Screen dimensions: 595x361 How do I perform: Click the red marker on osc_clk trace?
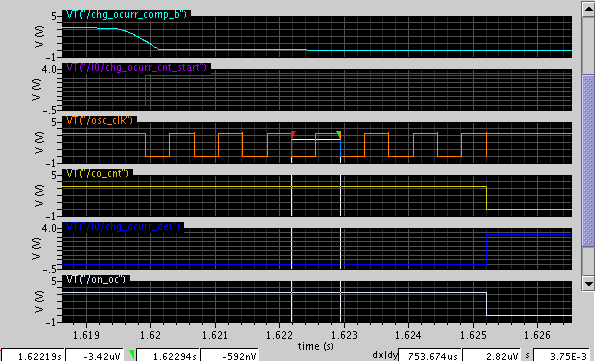[293, 134]
